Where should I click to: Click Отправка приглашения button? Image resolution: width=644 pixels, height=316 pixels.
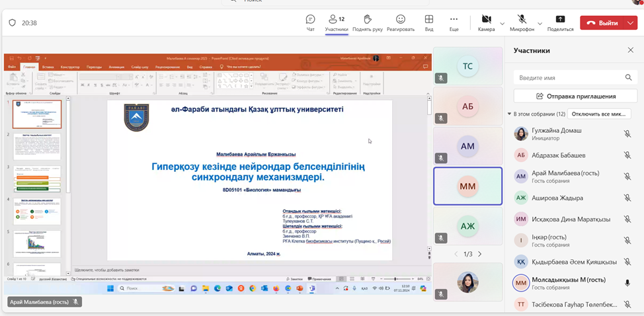[x=577, y=96]
